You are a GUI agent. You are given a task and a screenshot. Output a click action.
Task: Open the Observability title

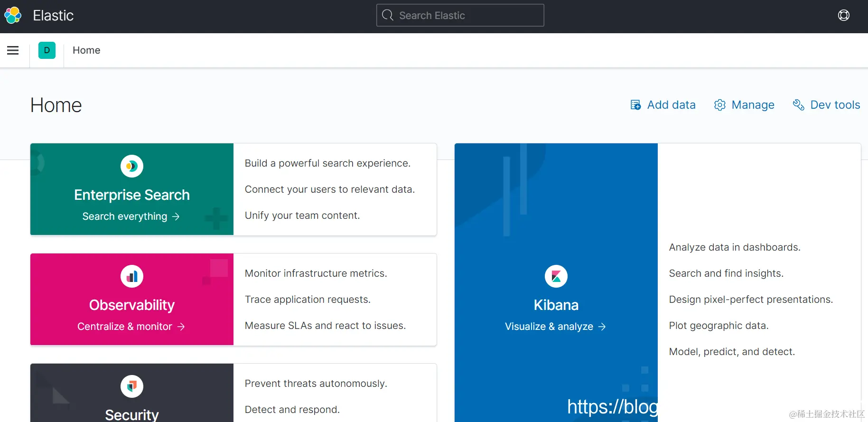[x=132, y=305]
